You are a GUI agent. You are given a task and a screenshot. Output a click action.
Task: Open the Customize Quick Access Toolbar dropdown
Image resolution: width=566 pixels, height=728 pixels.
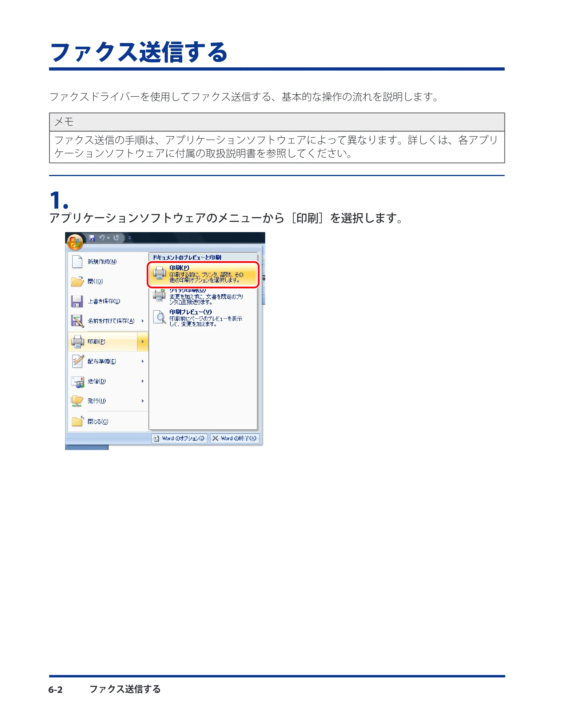pyautogui.click(x=130, y=238)
